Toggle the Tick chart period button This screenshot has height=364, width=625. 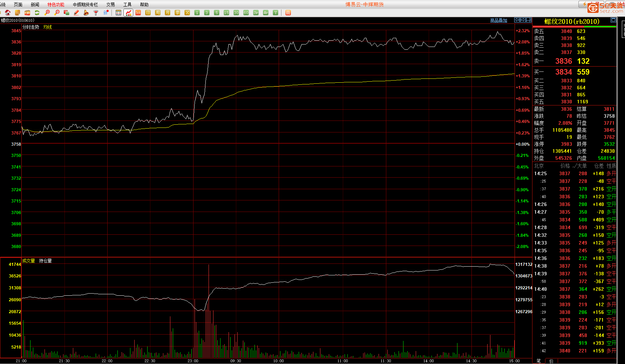(x=138, y=13)
